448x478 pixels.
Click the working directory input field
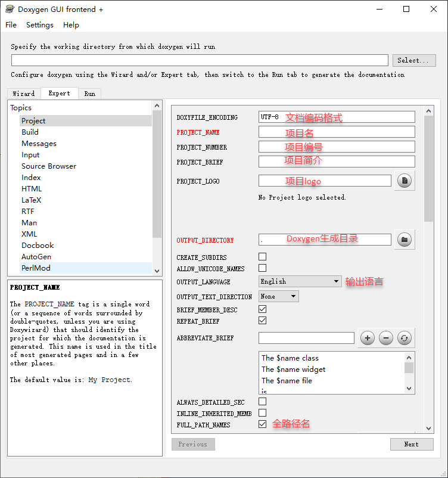pyautogui.click(x=200, y=60)
